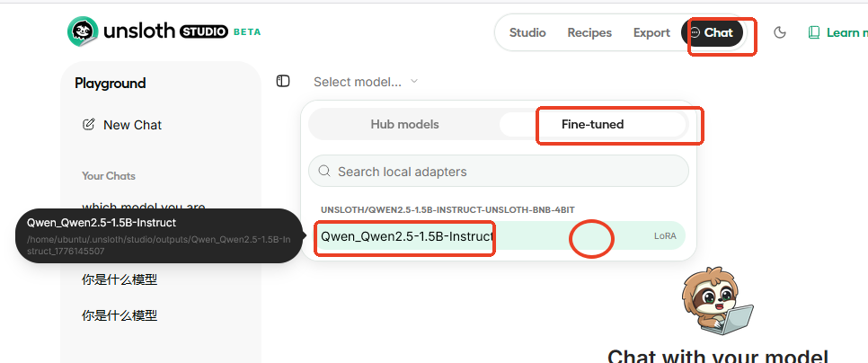The width and height of the screenshot is (868, 363).
Task: Go to the Recipes tab
Action: point(589,32)
